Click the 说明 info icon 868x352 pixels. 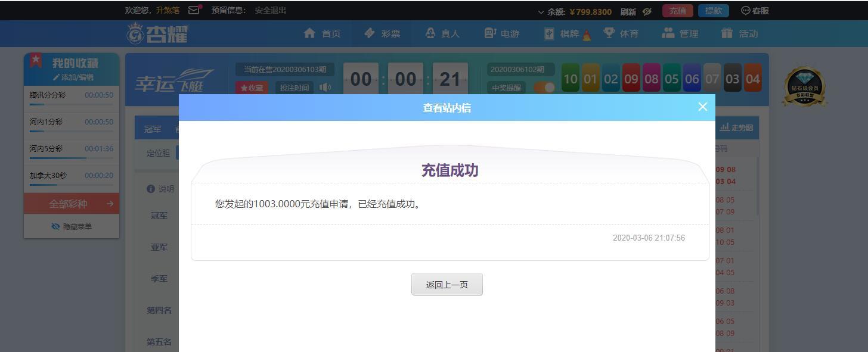click(151, 189)
